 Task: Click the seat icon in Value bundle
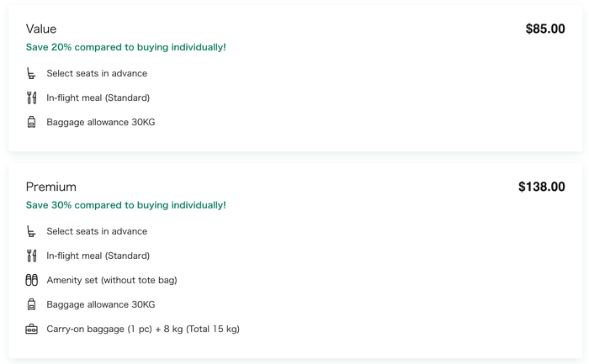click(x=31, y=73)
